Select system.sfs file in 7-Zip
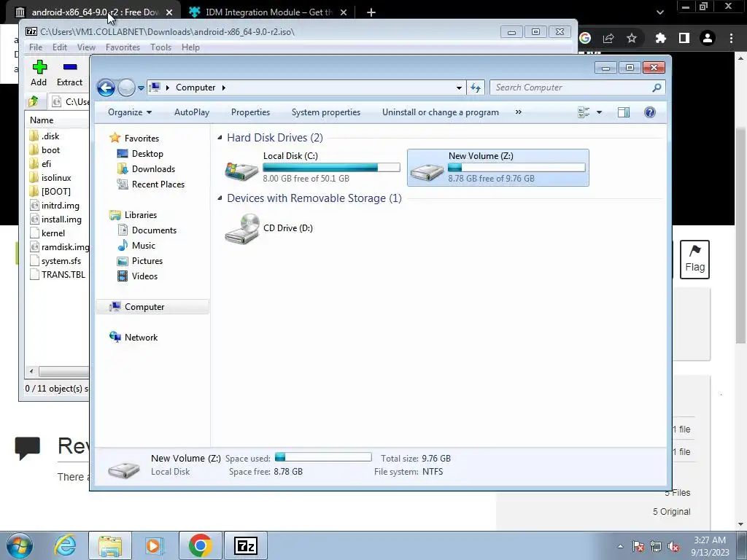 coord(55,261)
